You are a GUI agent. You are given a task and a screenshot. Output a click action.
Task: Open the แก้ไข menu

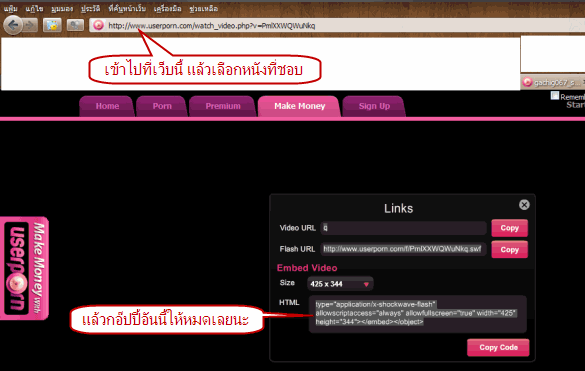pos(34,9)
